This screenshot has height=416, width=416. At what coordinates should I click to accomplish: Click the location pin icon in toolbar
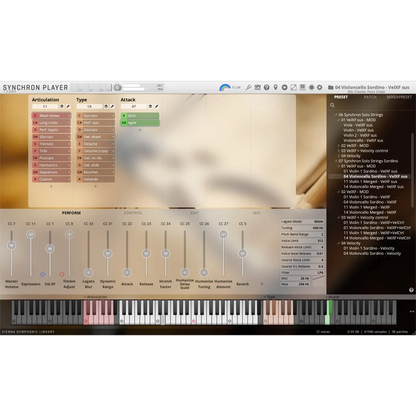coord(275,87)
